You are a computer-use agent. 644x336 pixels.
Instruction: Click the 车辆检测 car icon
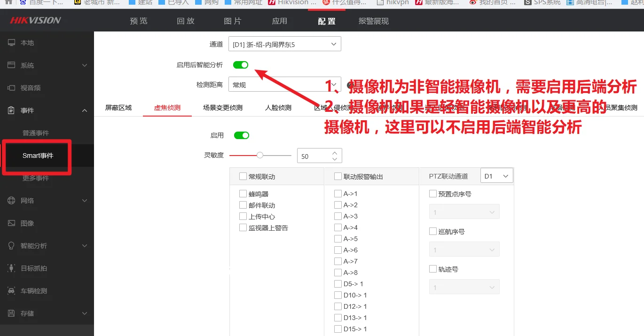point(12,291)
